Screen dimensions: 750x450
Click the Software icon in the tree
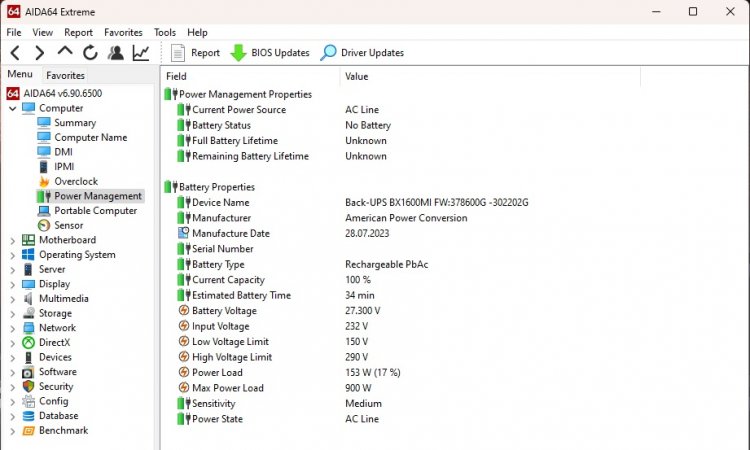click(28, 372)
